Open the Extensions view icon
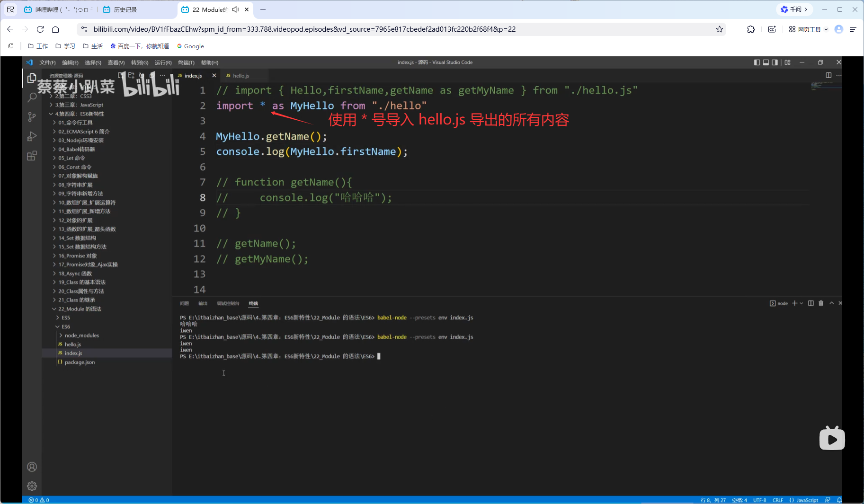 tap(32, 156)
